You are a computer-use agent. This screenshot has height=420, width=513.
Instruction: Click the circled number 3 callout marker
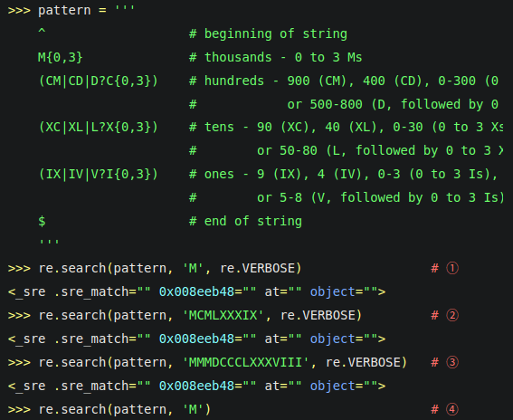452,362
